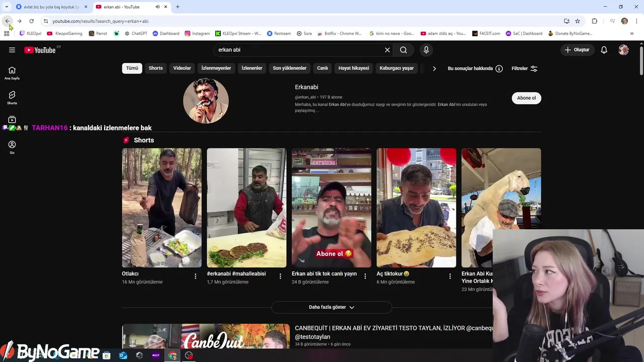Select the Tümü filter chip
The width and height of the screenshot is (644, 362).
coord(132,68)
